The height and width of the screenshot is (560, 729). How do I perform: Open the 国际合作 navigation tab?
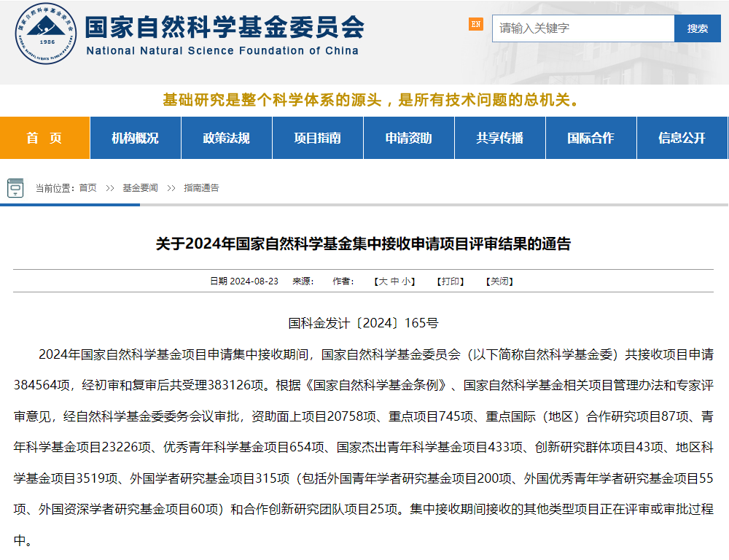tap(590, 138)
